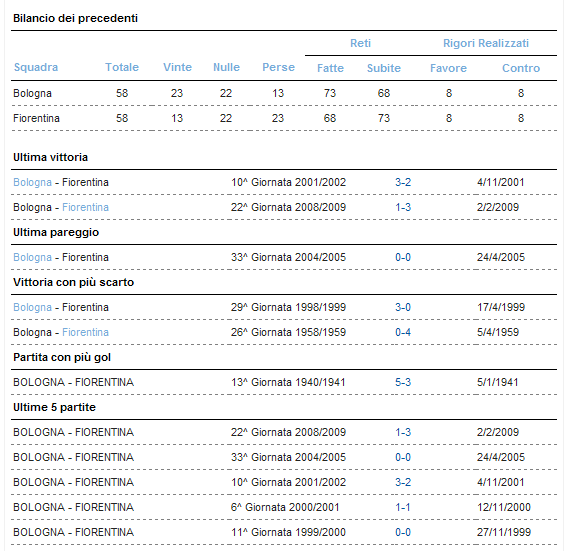Open Fiorentina link in 1958/1959 row
This screenshot has height=551, width=568.
85,332
